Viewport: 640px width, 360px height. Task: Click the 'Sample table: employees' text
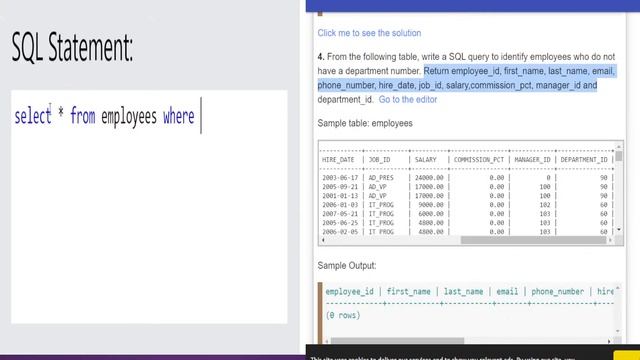click(365, 123)
